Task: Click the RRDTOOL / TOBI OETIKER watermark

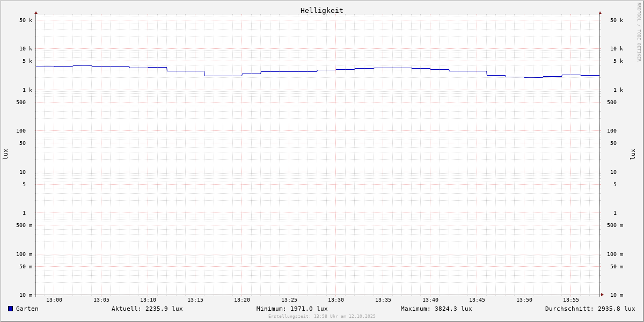Action: click(639, 32)
